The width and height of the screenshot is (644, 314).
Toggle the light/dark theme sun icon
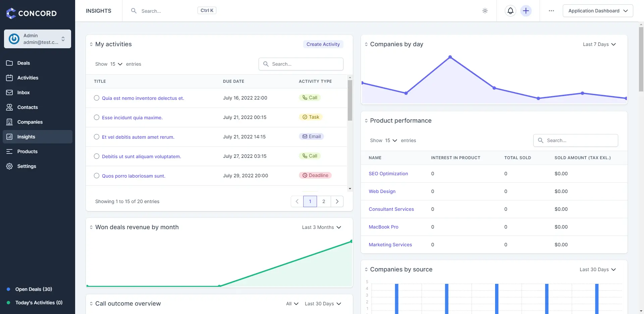(485, 11)
